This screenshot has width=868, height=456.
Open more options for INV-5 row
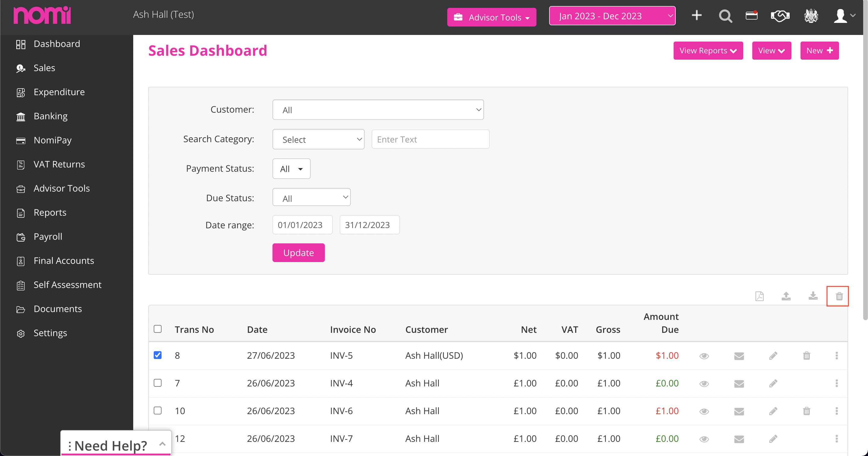click(x=837, y=356)
